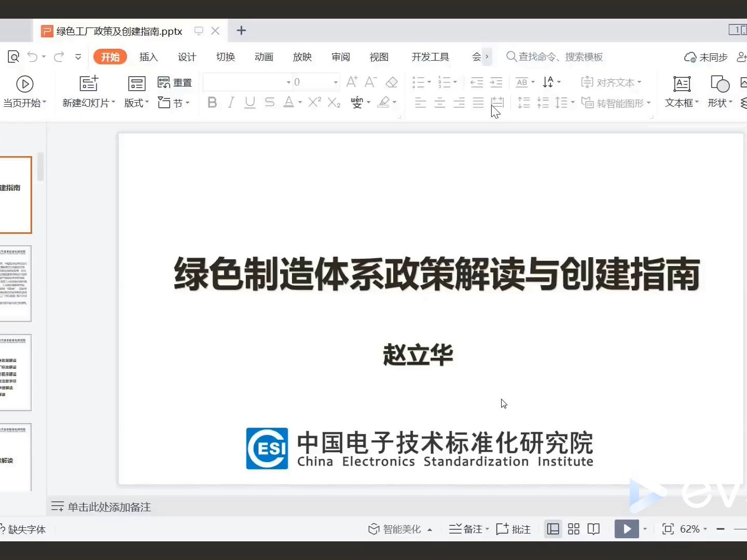Align text left
Image resolution: width=747 pixels, height=560 pixels.
tap(420, 103)
